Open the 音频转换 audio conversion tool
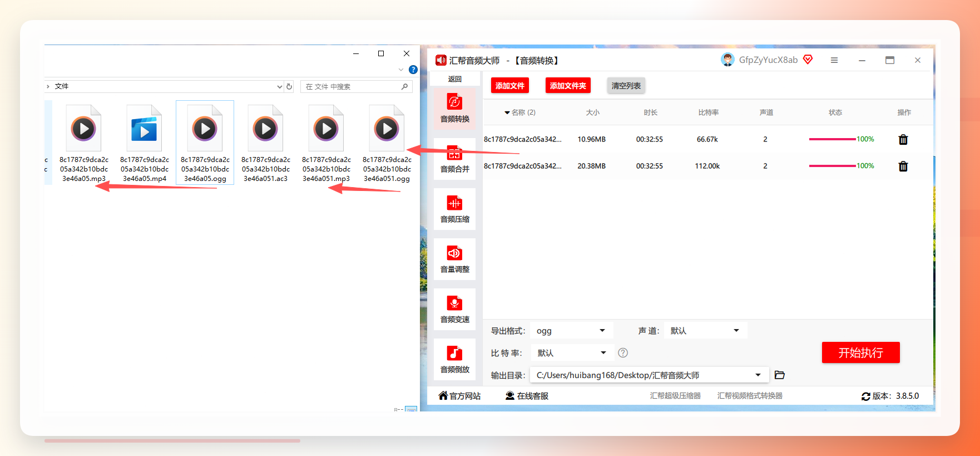 tap(454, 108)
